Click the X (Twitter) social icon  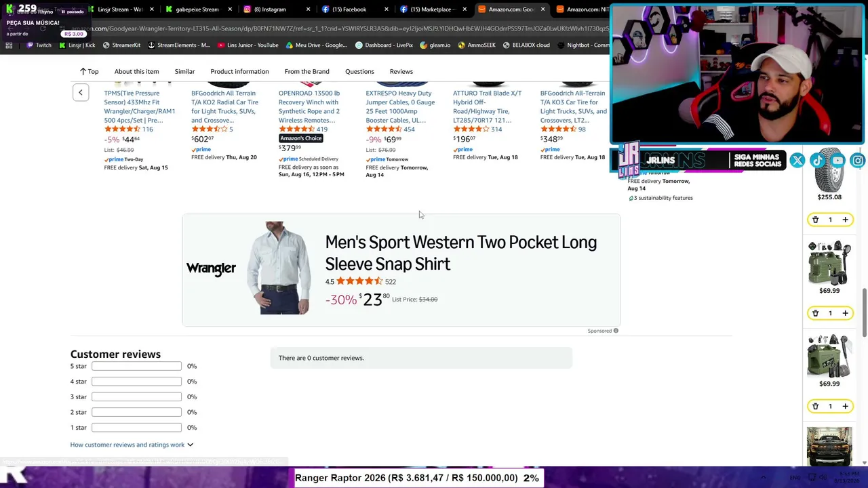tap(797, 161)
